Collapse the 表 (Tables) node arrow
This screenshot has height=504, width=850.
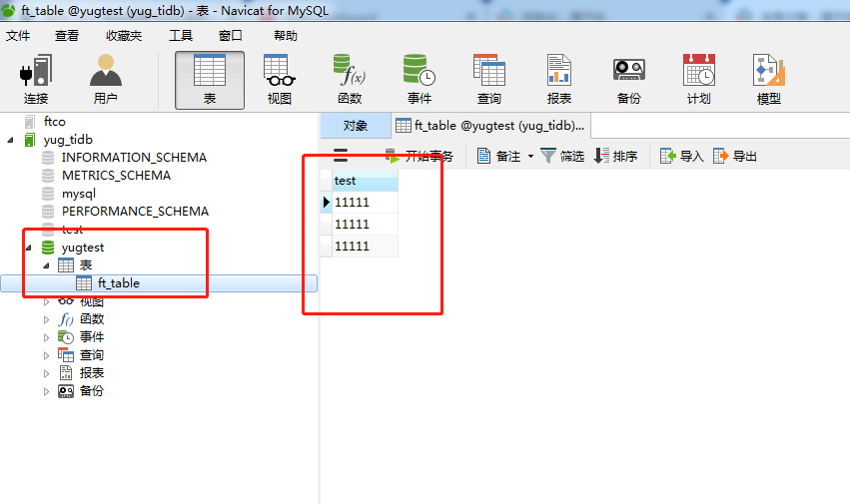[47, 265]
